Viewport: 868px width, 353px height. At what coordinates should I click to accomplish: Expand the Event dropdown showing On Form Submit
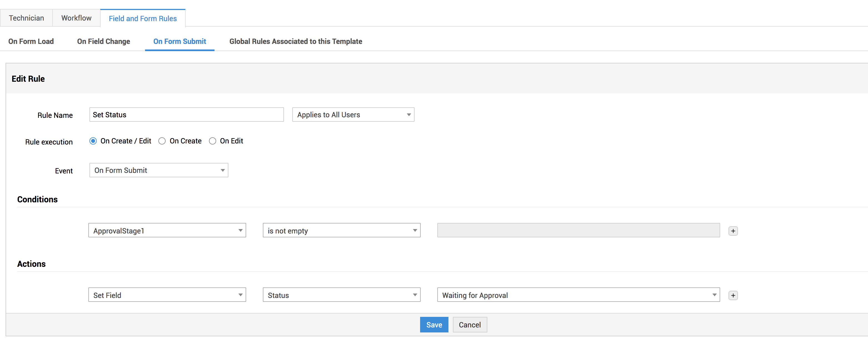159,170
